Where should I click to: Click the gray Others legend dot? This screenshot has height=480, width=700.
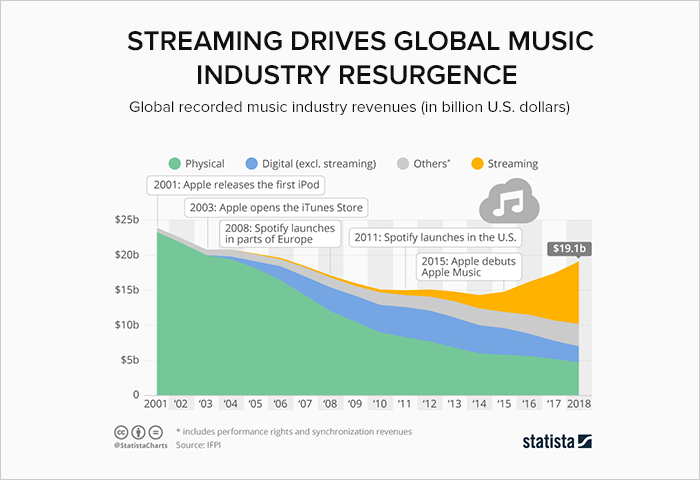pyautogui.click(x=403, y=164)
